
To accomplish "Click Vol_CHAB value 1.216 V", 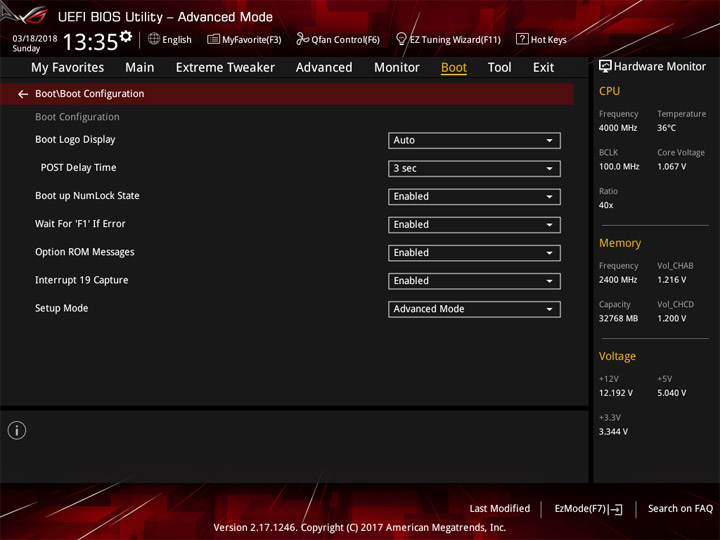I will [671, 280].
